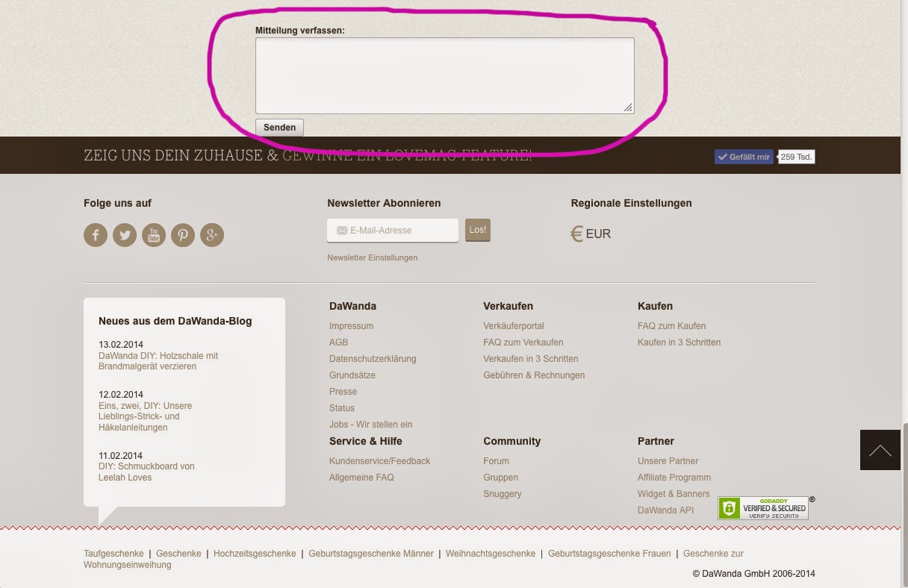
Task: Open the 'FAQ zum Kaufen' link
Action: point(671,326)
